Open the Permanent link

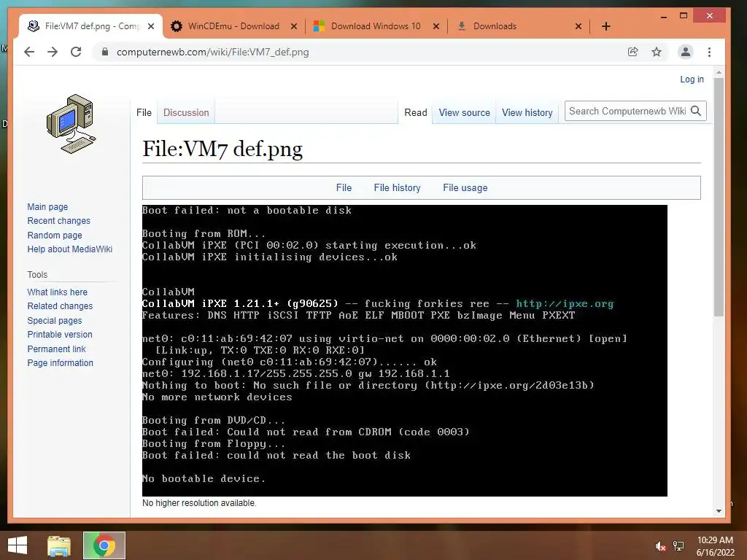[56, 349]
